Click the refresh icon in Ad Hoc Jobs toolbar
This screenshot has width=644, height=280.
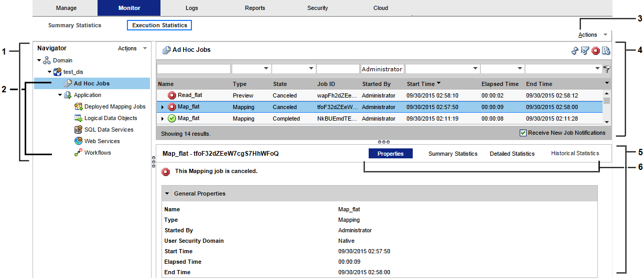pos(575,50)
